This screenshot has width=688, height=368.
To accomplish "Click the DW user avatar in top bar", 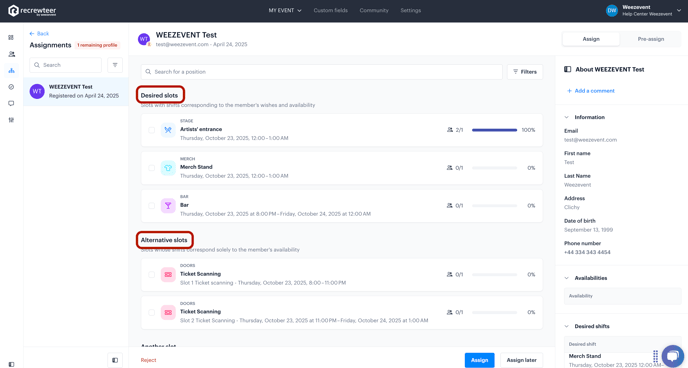I will pyautogui.click(x=612, y=11).
